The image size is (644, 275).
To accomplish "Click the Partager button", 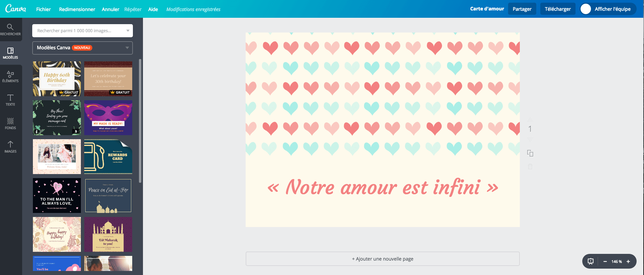I will tap(522, 9).
